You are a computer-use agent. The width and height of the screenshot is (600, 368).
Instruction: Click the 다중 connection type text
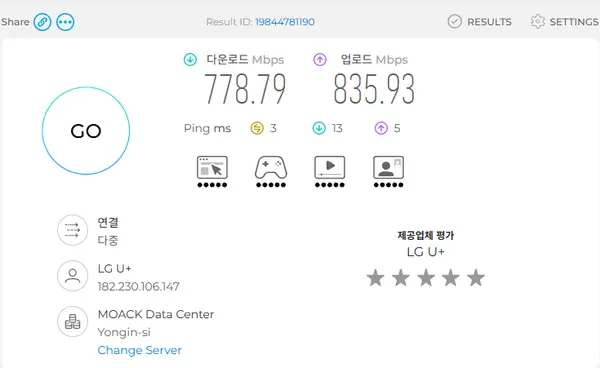108,240
